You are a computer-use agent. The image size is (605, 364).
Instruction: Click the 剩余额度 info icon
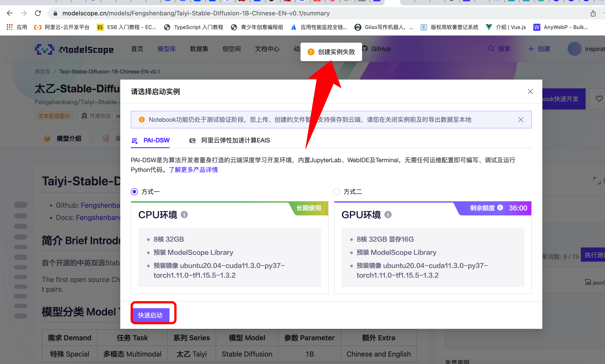(500, 208)
